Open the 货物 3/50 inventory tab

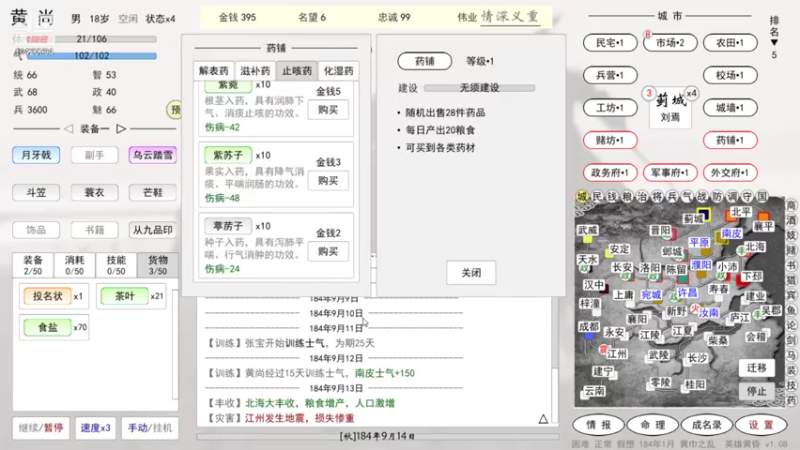[158, 265]
